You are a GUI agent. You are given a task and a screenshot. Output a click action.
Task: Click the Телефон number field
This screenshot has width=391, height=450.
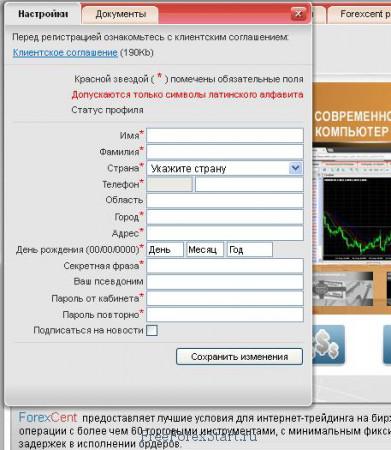point(249,184)
